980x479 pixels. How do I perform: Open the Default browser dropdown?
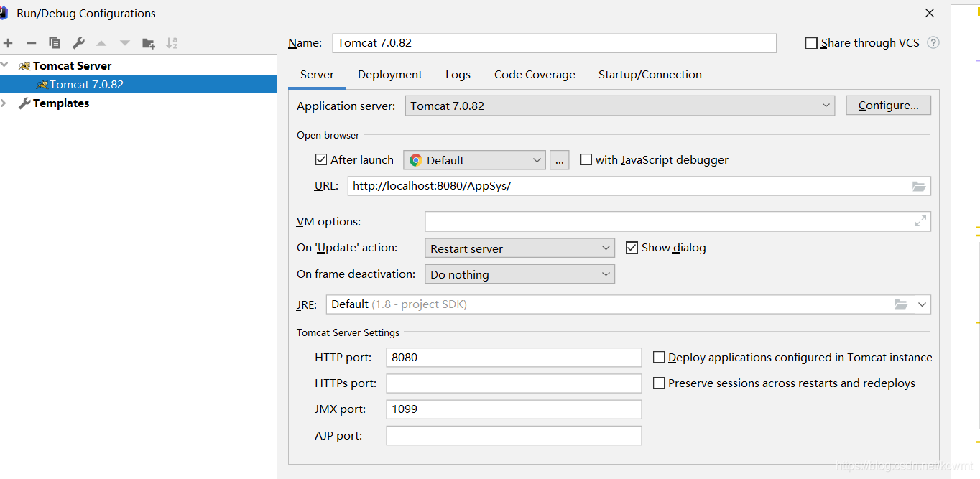(475, 160)
